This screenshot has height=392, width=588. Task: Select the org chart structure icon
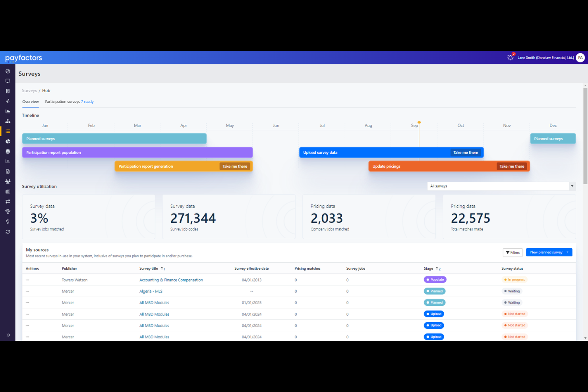pyautogui.click(x=8, y=121)
